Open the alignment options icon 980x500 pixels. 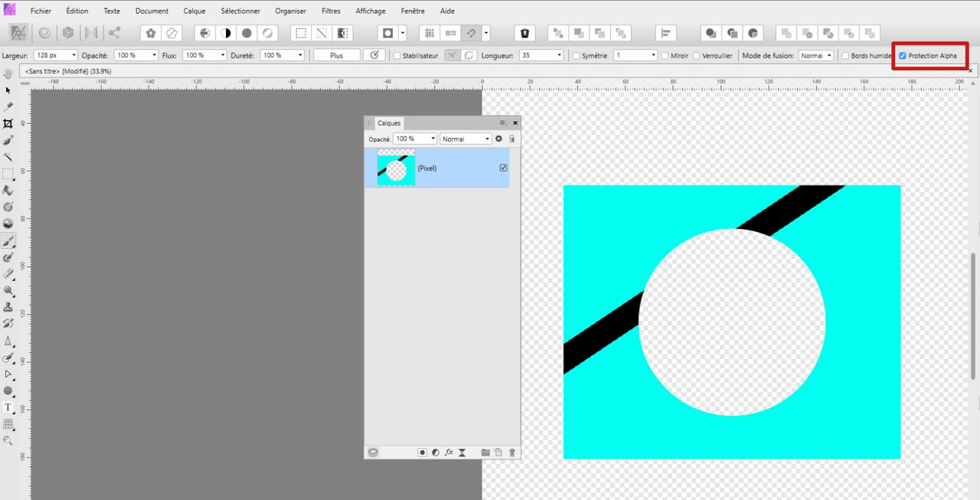tap(666, 33)
